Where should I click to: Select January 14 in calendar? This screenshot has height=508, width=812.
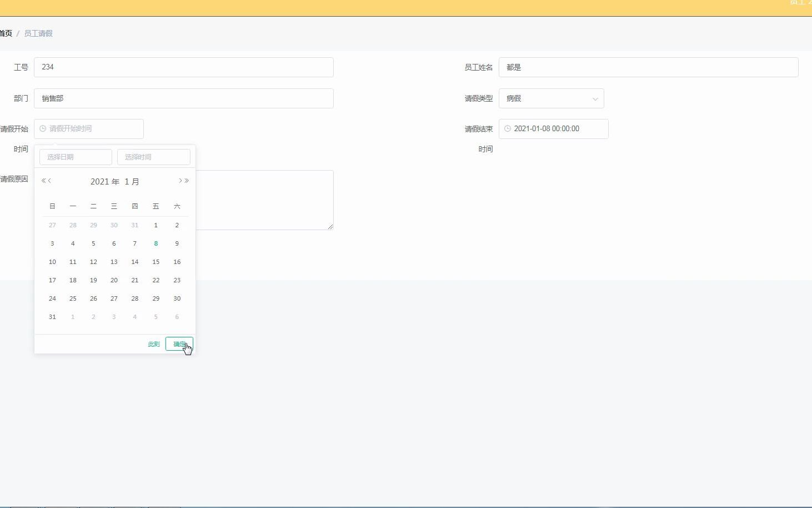pos(134,262)
